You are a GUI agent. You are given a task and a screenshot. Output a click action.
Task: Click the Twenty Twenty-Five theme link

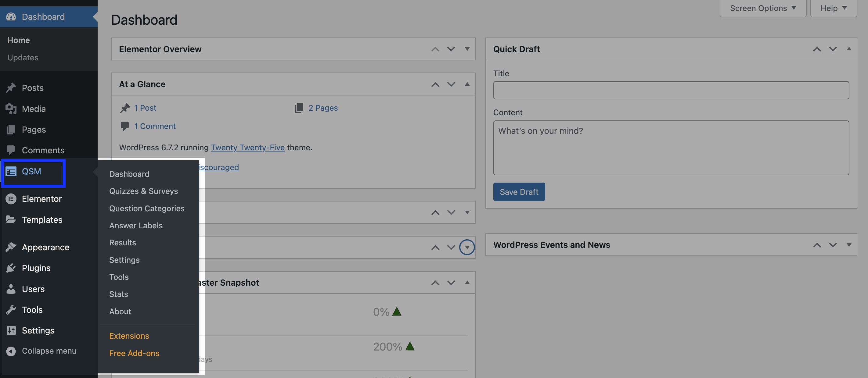247,147
